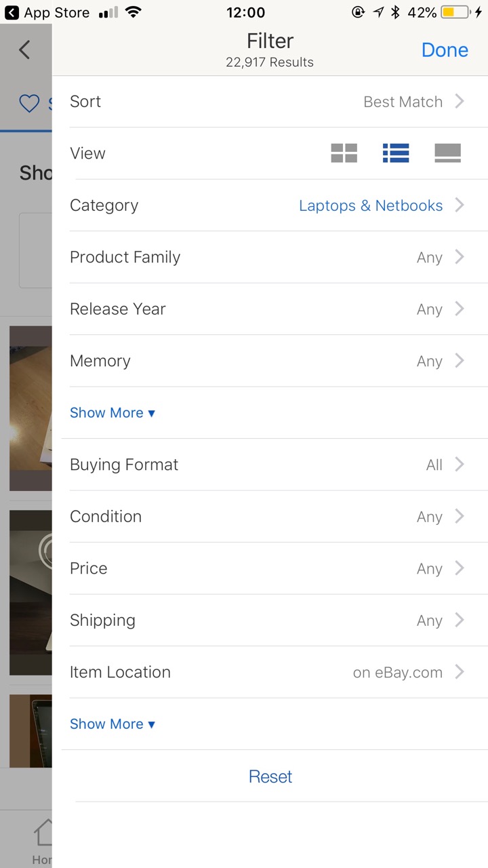Tap the back arrow behind the filter panel
The image size is (488, 868).
point(25,50)
